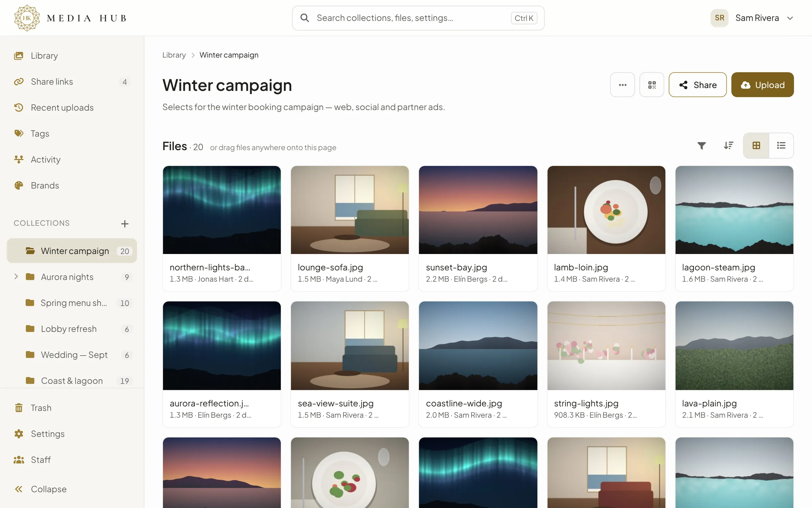Click the SR user avatar

tap(719, 18)
